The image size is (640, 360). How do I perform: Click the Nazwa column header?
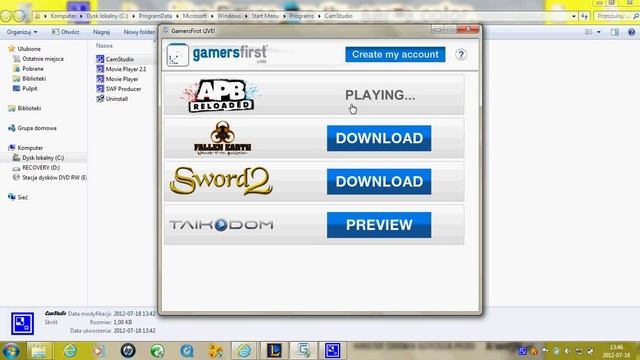pos(104,46)
